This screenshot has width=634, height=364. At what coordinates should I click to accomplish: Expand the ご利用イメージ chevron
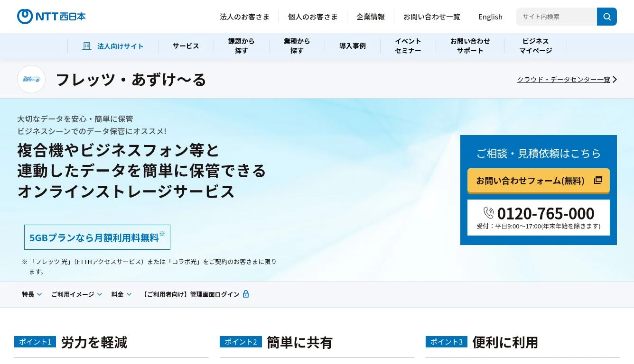click(x=100, y=294)
